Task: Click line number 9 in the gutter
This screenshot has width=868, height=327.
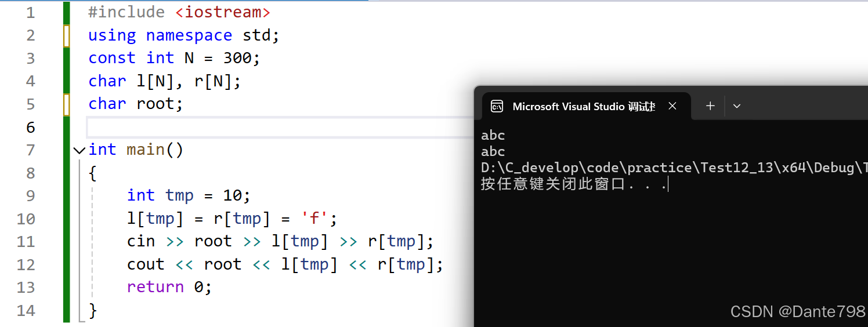Action: click(30, 196)
